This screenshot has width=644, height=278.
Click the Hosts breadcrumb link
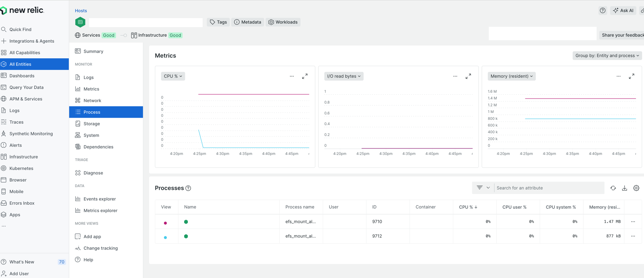point(81,10)
